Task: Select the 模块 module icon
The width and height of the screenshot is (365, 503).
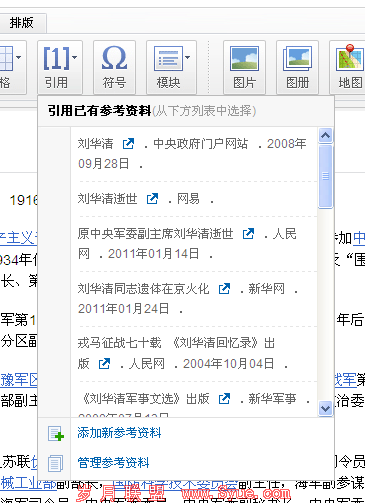Action: point(168,59)
